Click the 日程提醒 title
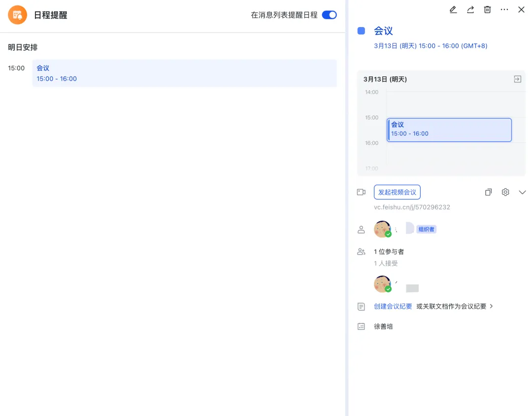 click(x=51, y=15)
